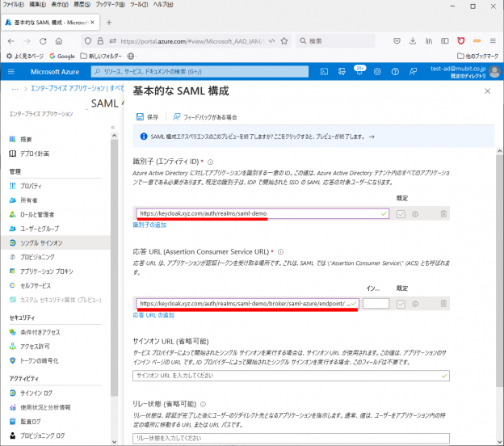The height and width of the screenshot is (446, 504).
Task: Click the index (イン...) input box
Action: point(376,304)
